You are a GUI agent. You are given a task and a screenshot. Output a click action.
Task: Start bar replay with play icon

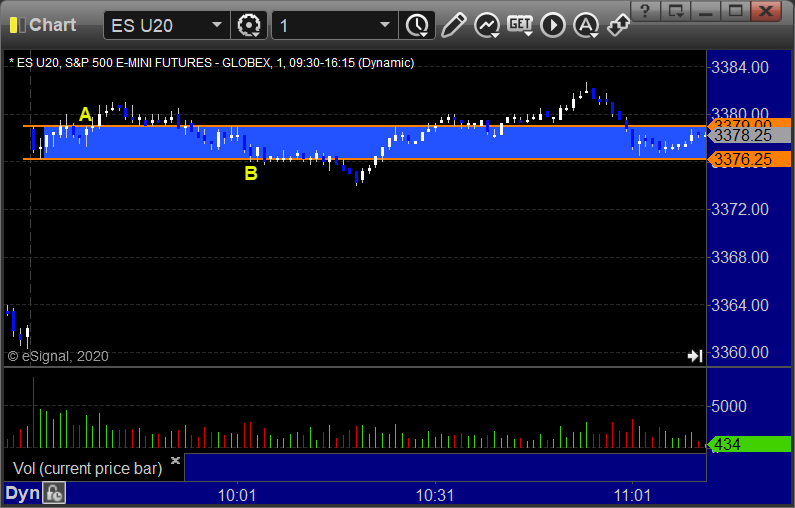(x=553, y=25)
